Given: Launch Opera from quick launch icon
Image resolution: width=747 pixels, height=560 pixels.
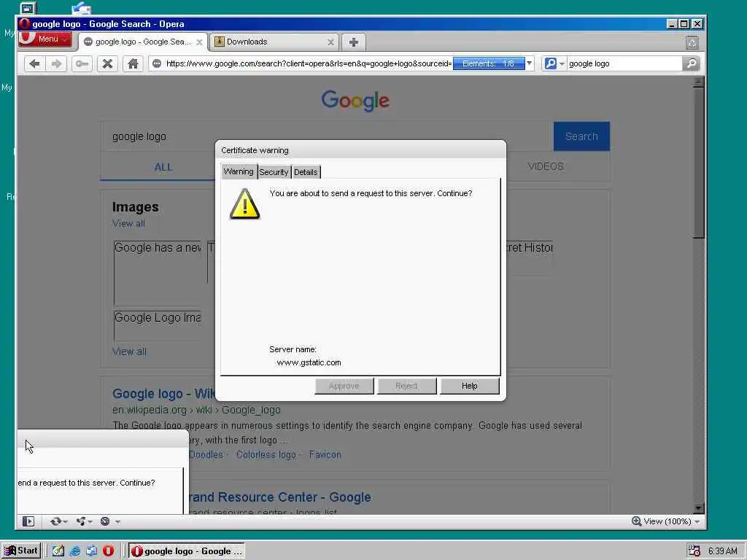Looking at the screenshot, I should [x=108, y=551].
